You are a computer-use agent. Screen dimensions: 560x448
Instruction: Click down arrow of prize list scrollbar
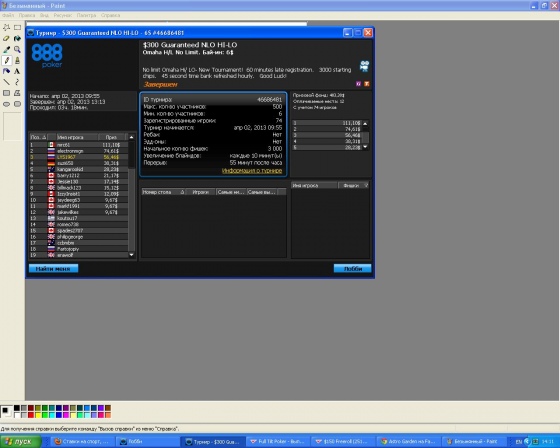[x=365, y=147]
